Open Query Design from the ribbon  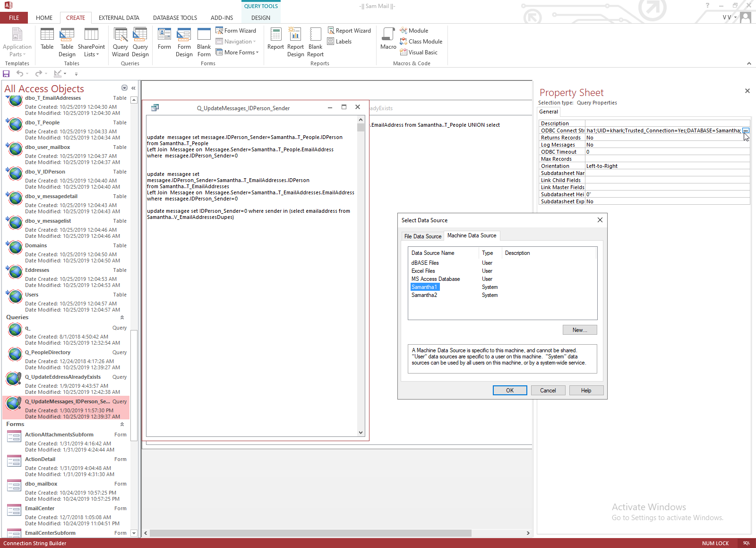[140, 42]
